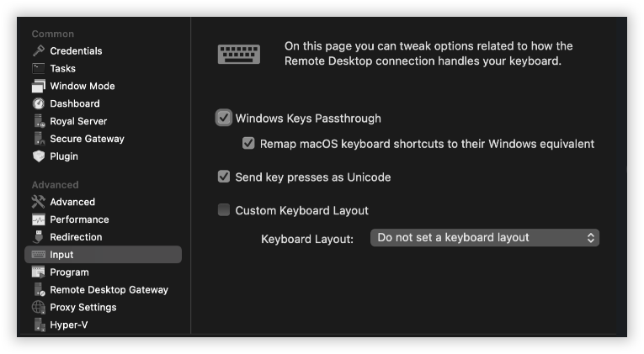
Task: Click the Dashboard gauge icon
Action: tap(39, 104)
